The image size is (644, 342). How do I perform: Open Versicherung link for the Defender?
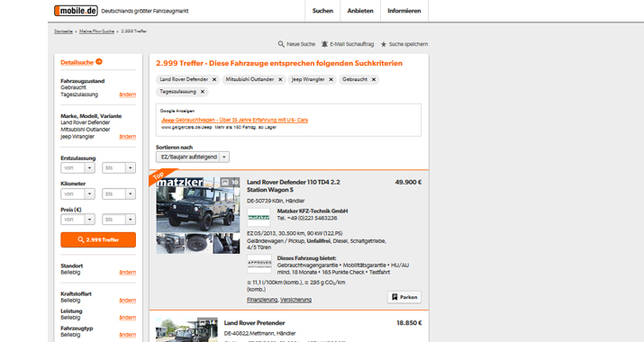[295, 300]
